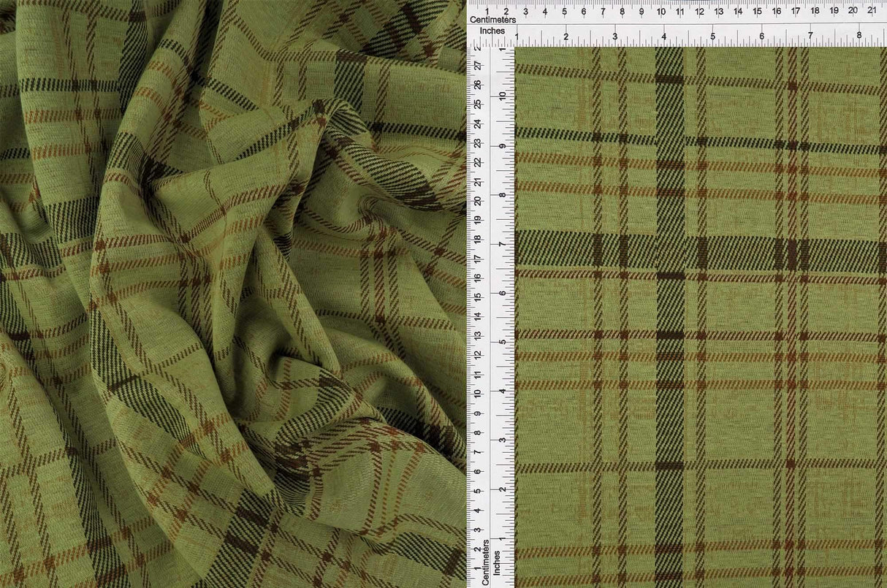Select the number 10 on the centimeter ruler
The width and height of the screenshot is (887, 588).
tap(660, 12)
